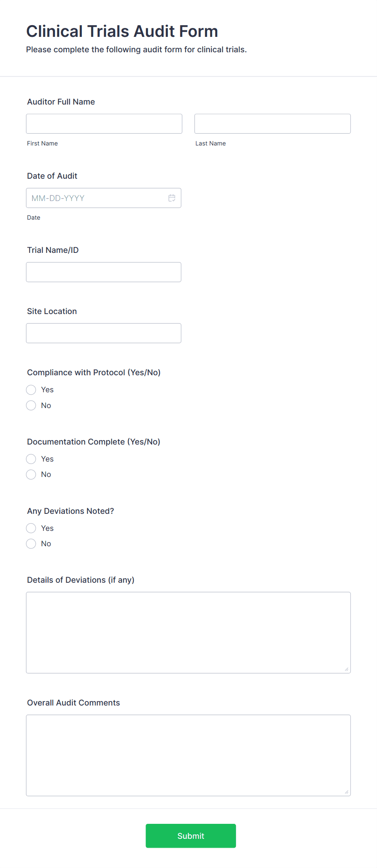Image resolution: width=377 pixels, height=868 pixels.
Task: Click the Clinical Trials Audit Form heading
Action: 122,31
